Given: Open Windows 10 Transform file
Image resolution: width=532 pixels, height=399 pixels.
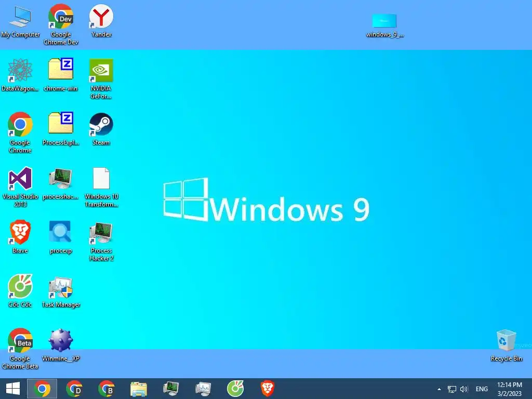Looking at the screenshot, I should pyautogui.click(x=101, y=187).
